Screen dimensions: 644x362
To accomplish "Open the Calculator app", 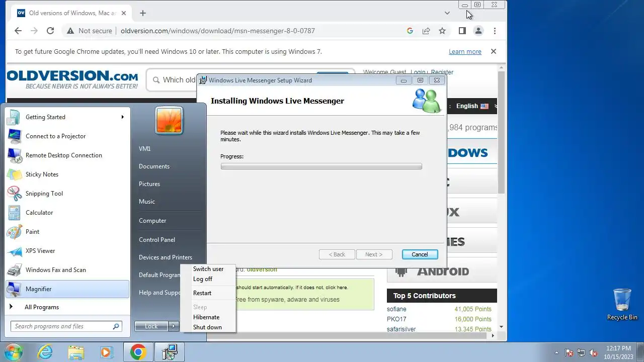I will coord(67,213).
